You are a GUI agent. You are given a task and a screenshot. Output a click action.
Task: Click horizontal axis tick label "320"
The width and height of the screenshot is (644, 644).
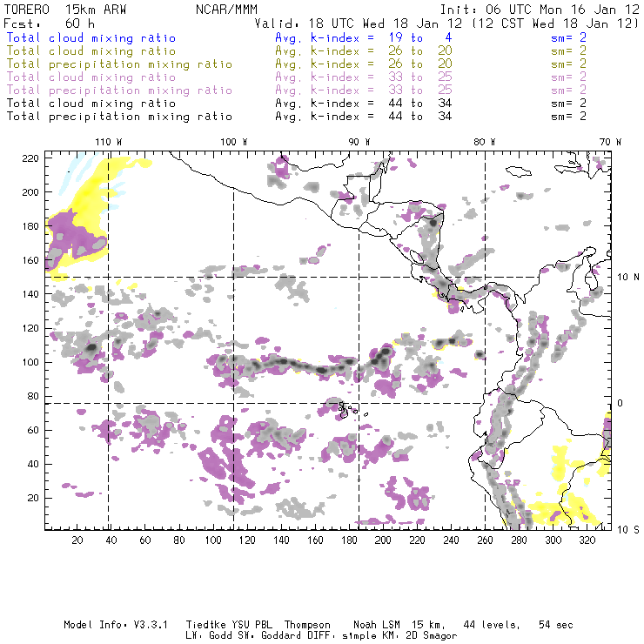pyautogui.click(x=587, y=540)
